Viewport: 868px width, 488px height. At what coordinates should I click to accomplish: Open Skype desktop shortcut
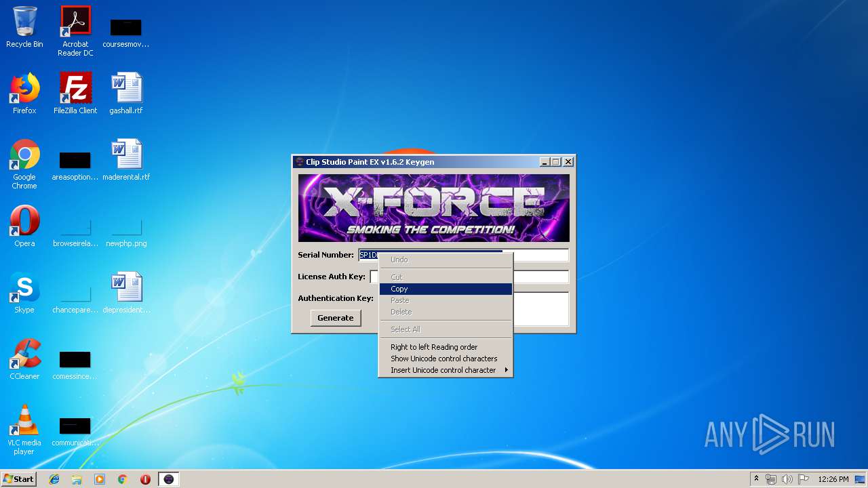[x=24, y=293]
